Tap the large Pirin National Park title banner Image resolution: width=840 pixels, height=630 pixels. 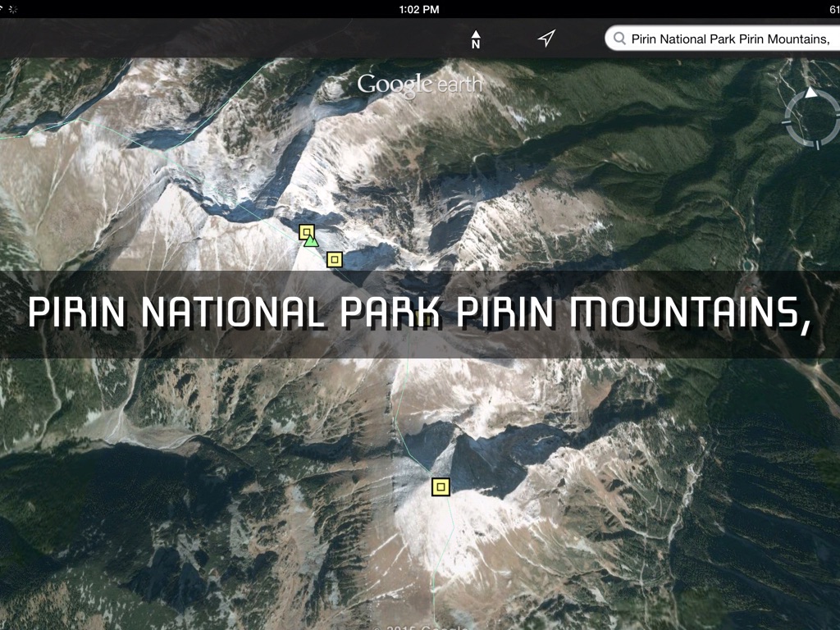point(246,313)
